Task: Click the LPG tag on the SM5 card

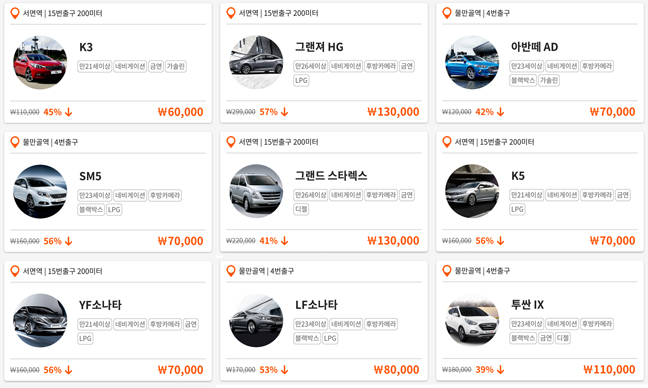Action: pyautogui.click(x=114, y=209)
